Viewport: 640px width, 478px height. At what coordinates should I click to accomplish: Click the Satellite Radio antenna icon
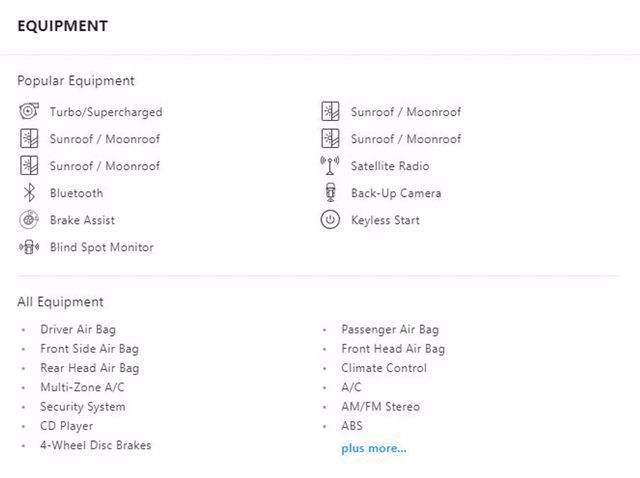coord(330,165)
